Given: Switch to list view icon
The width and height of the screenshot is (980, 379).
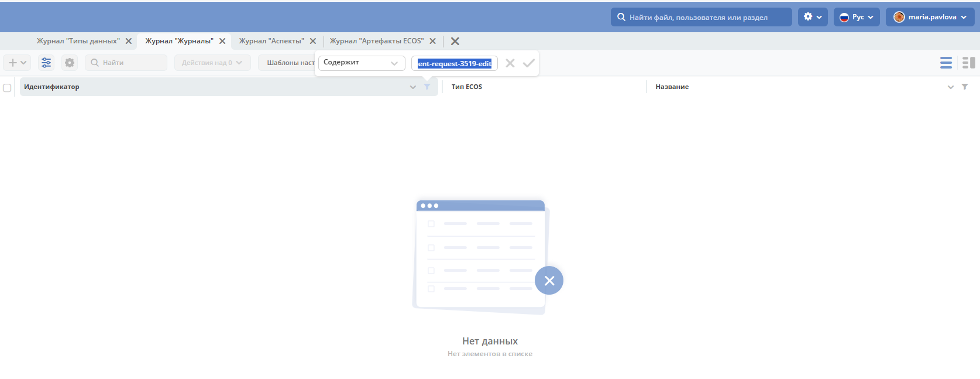Looking at the screenshot, I should pyautogui.click(x=945, y=63).
